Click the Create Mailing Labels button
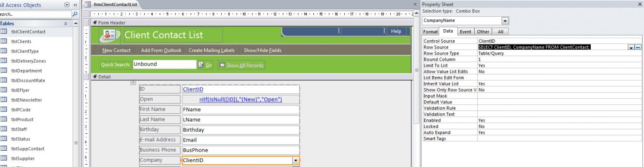The width and height of the screenshot is (644, 167). 212,50
